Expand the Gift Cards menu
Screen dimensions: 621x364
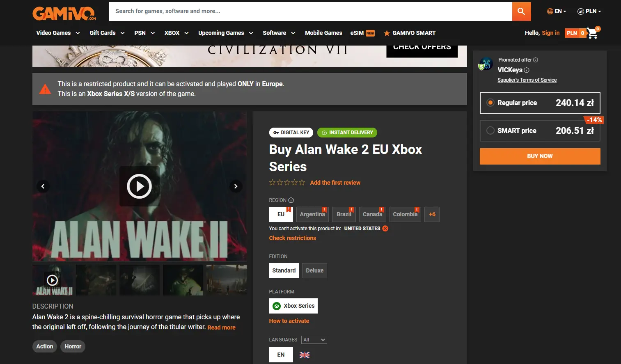(x=107, y=33)
